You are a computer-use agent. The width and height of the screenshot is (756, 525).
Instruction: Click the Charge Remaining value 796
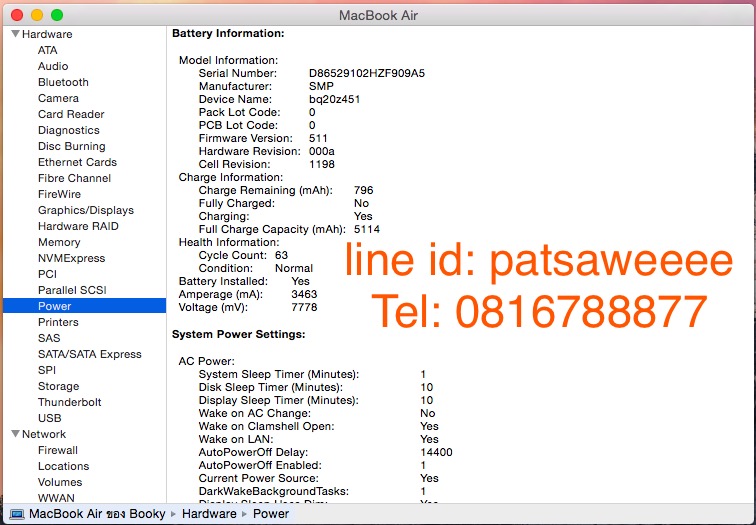(364, 190)
